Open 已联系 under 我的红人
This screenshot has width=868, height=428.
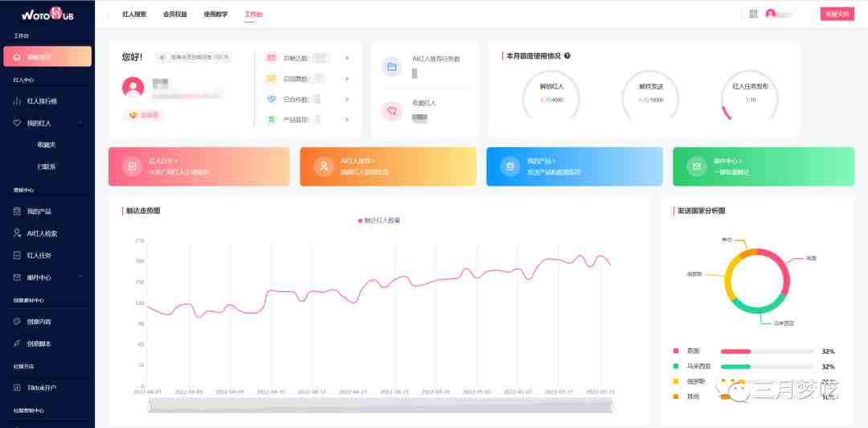point(47,167)
